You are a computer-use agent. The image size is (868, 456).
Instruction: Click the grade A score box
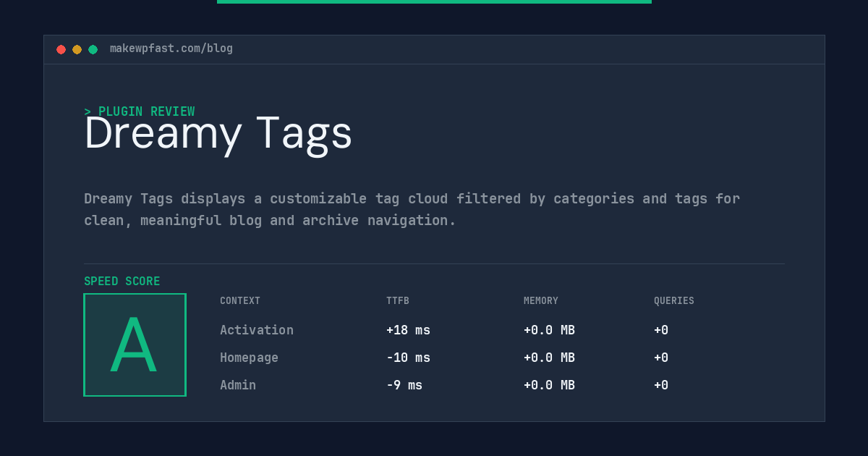(135, 345)
